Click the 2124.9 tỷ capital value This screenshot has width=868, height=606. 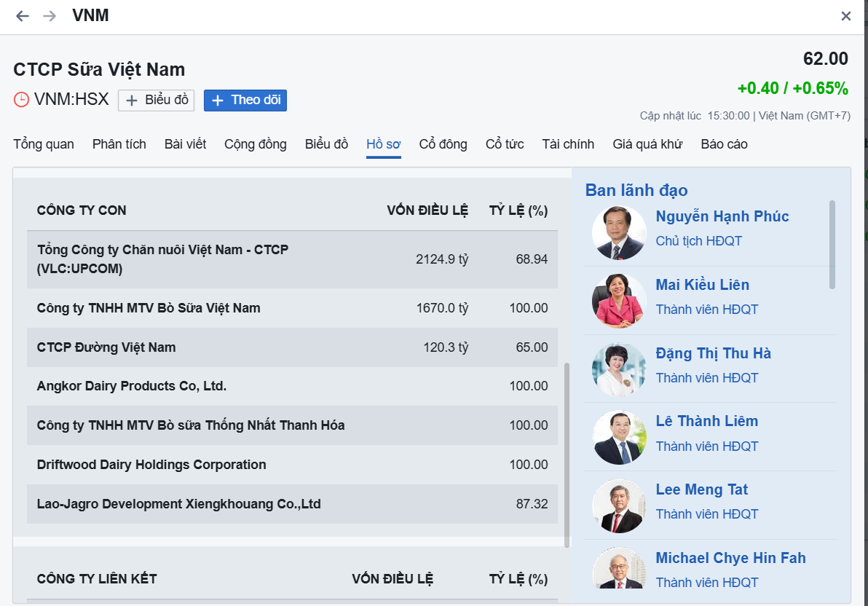click(442, 259)
